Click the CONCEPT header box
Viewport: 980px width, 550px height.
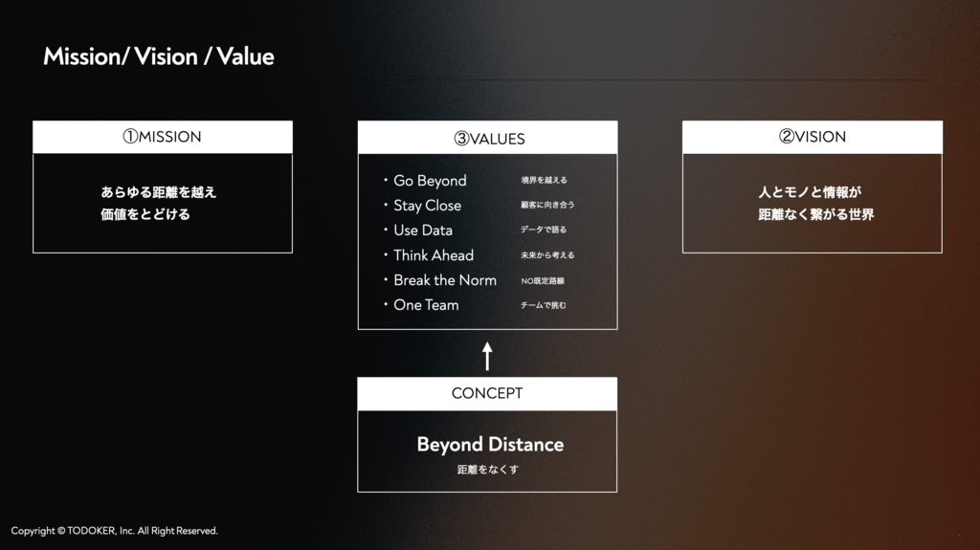tap(487, 394)
